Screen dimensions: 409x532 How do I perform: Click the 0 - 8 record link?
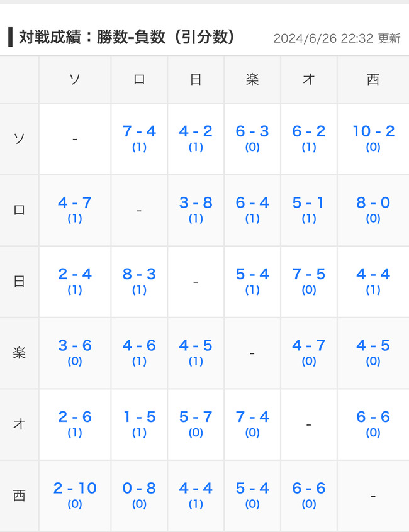pyautogui.click(x=139, y=488)
